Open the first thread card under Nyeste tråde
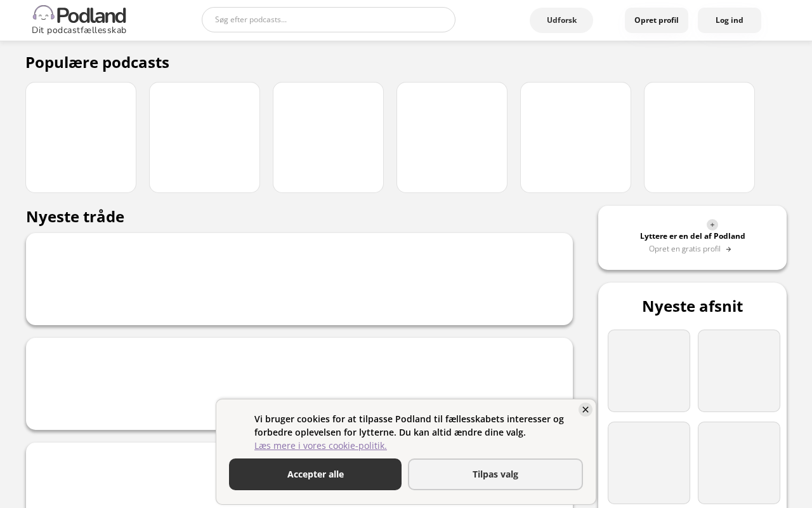Viewport: 812px width, 508px height. [299, 279]
